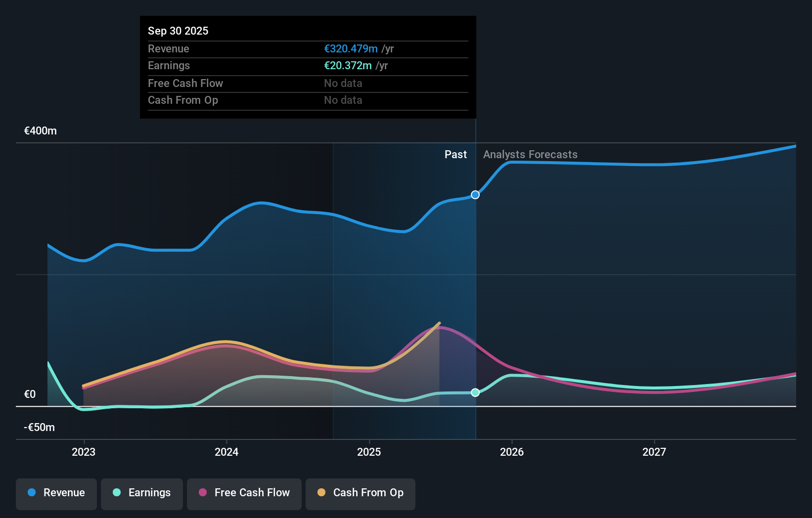Click the 2027 x-axis label
Screen dimensions: 812x518
[x=654, y=452]
